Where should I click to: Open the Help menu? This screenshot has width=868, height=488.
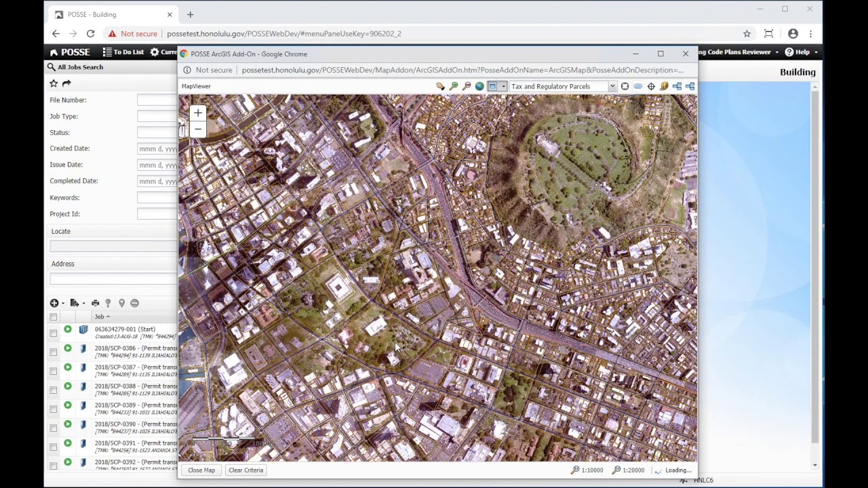[801, 52]
